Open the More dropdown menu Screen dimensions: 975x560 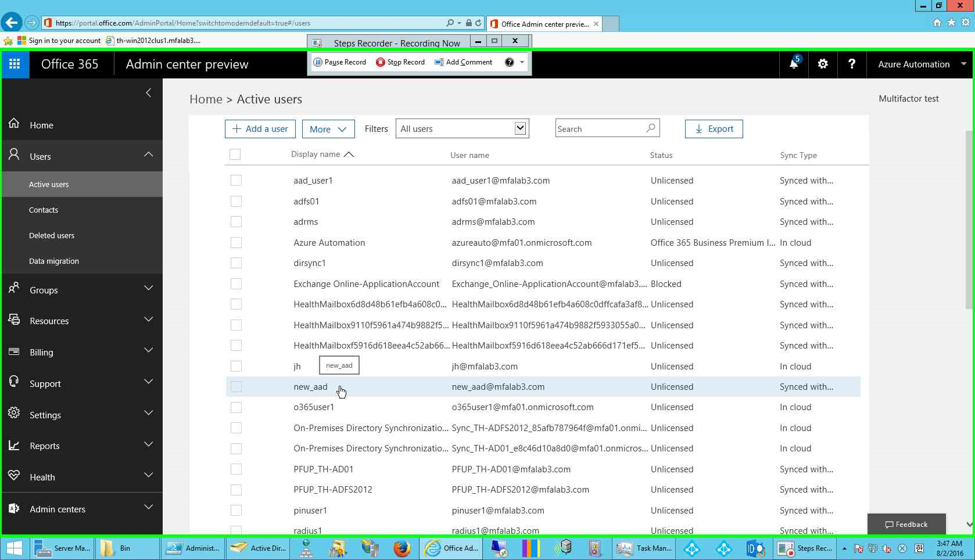[328, 129]
